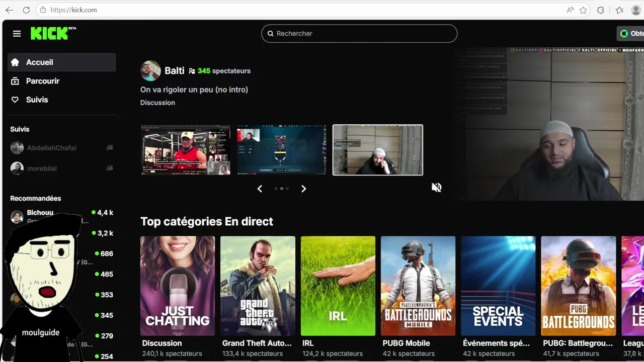Click offline icon beside morebilal
This screenshot has height=362, width=644.
(x=110, y=168)
